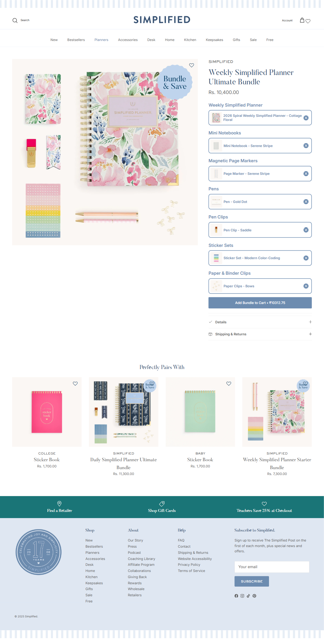
Task: Remove Mini Notebook Serene Stripe selection
Action: [306, 146]
